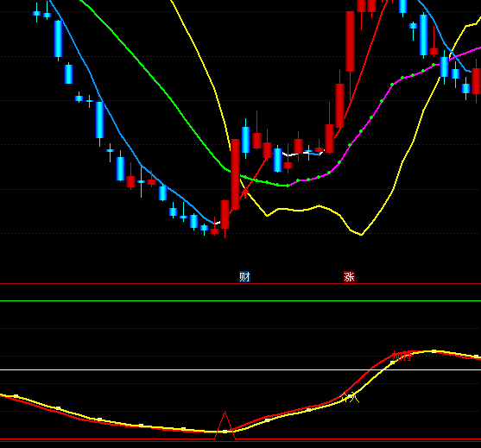
Task: Click the yellow 介入 label on indicator
Action: coord(351,398)
